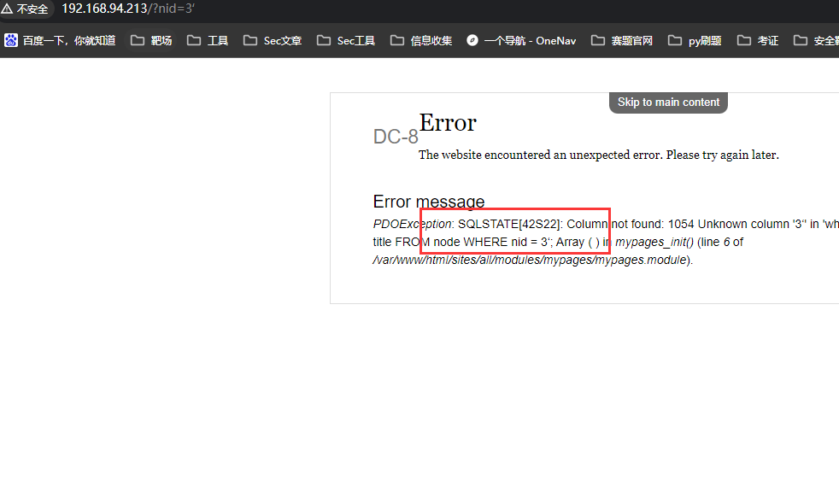Screen dimensions: 839x504
Task: Open the 信息收集 bookmark folder
Action: tap(421, 41)
